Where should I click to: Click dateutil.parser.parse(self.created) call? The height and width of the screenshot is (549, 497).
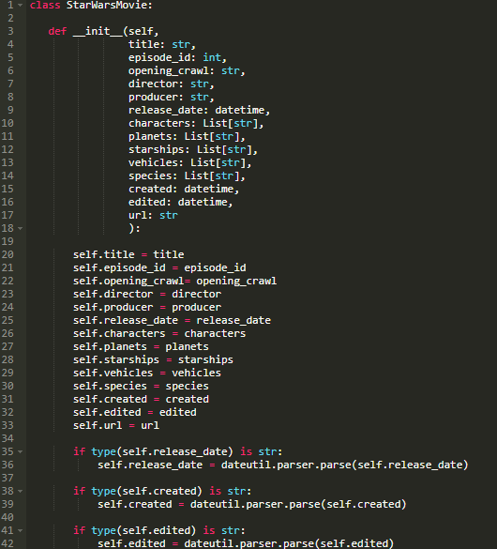[x=298, y=505]
